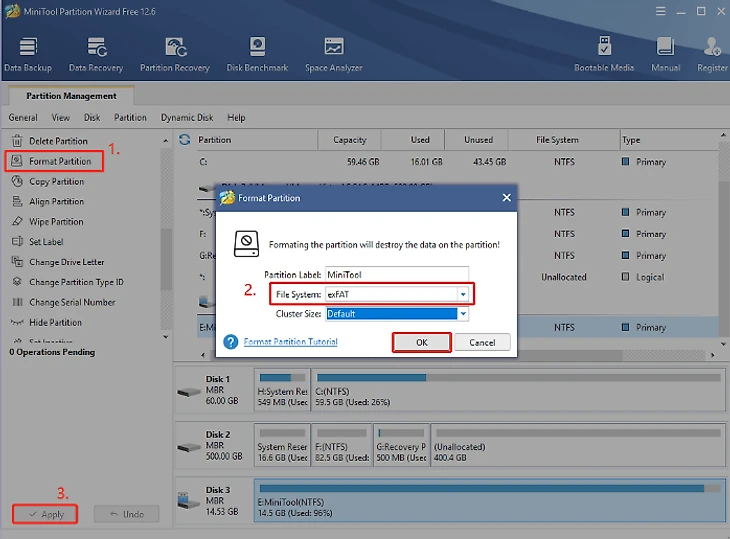Create Bootable Media
730x539 pixels.
pyautogui.click(x=604, y=55)
